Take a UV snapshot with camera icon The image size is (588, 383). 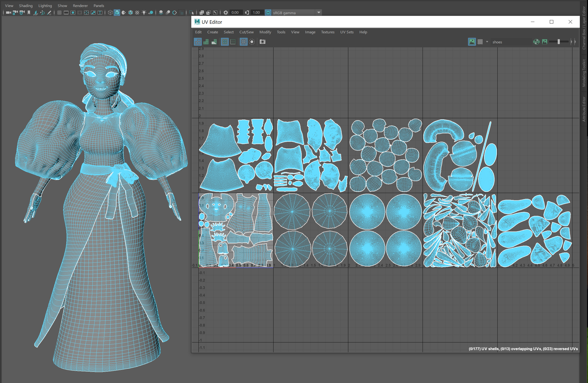[x=262, y=42]
